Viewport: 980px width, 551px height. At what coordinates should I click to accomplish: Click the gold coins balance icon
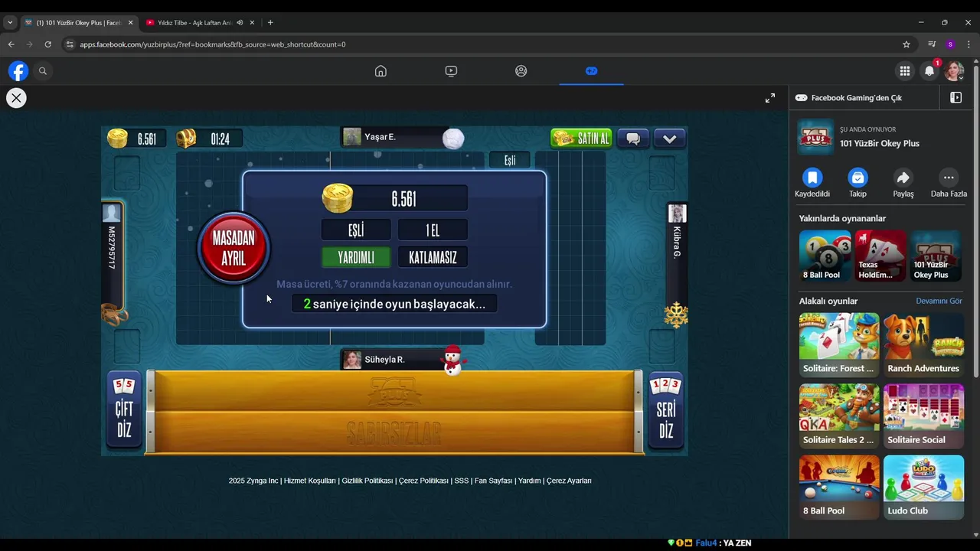tap(117, 139)
